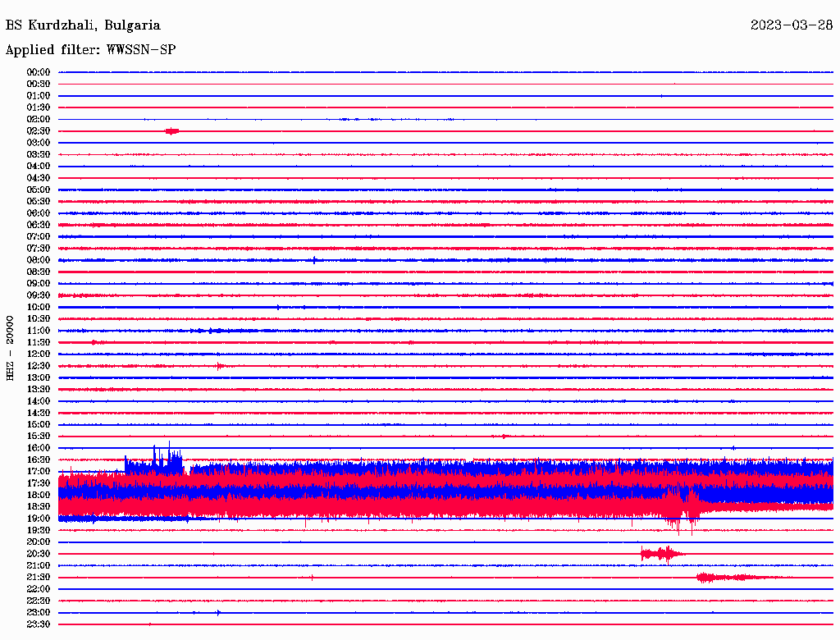The width and height of the screenshot is (840, 640).
Task: Select the 08:30 time label
Action: (x=39, y=272)
